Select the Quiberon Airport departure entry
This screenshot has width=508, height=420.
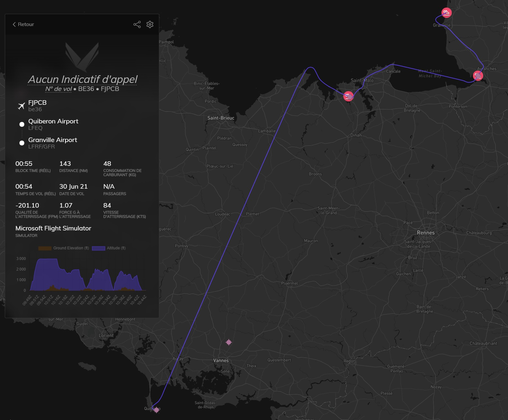tap(53, 121)
